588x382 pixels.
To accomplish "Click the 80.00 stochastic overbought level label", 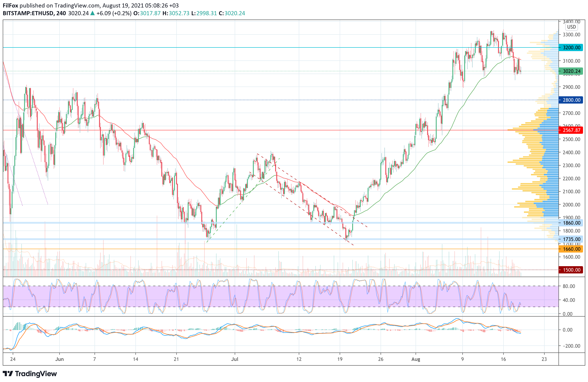I will tap(569, 286).
